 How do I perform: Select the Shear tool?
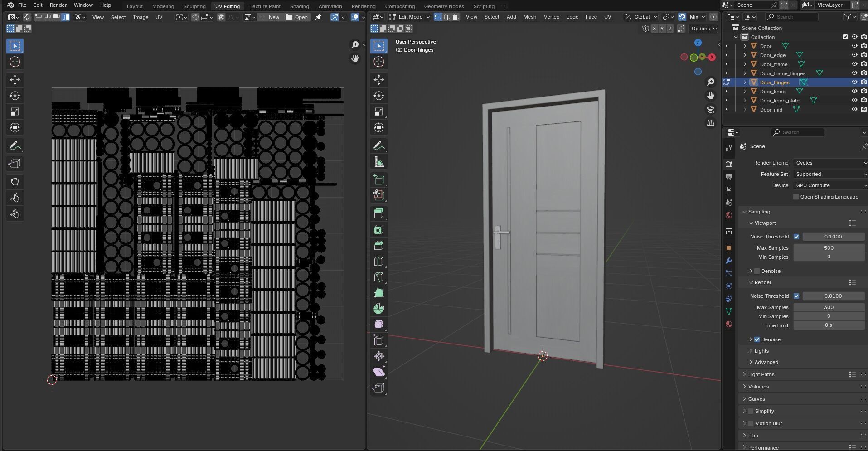pyautogui.click(x=379, y=372)
